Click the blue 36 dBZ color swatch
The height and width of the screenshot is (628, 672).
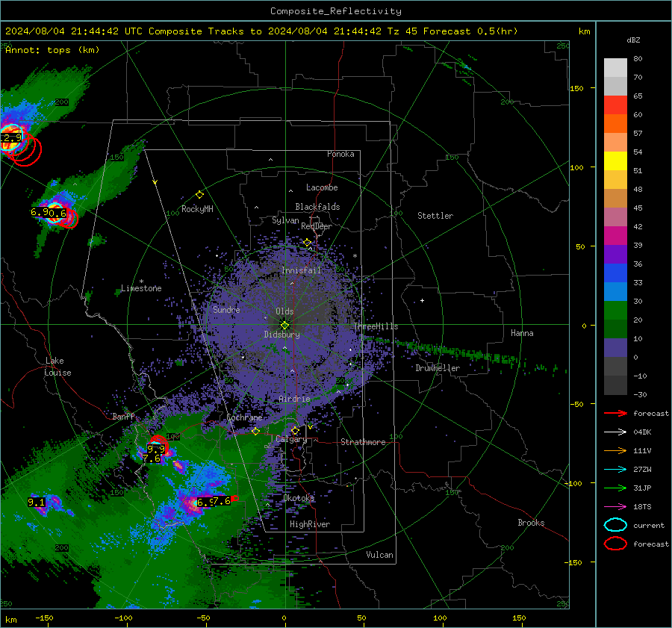pos(615,273)
